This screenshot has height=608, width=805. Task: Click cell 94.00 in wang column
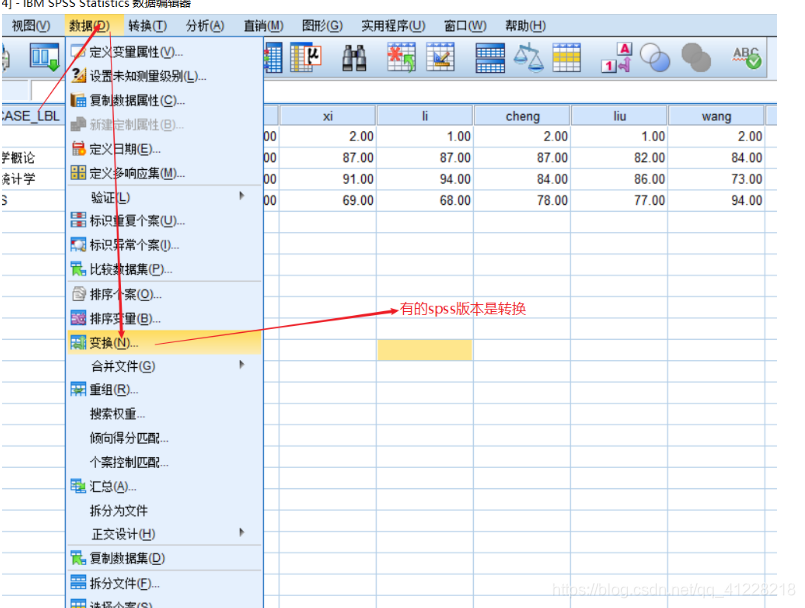coord(716,200)
